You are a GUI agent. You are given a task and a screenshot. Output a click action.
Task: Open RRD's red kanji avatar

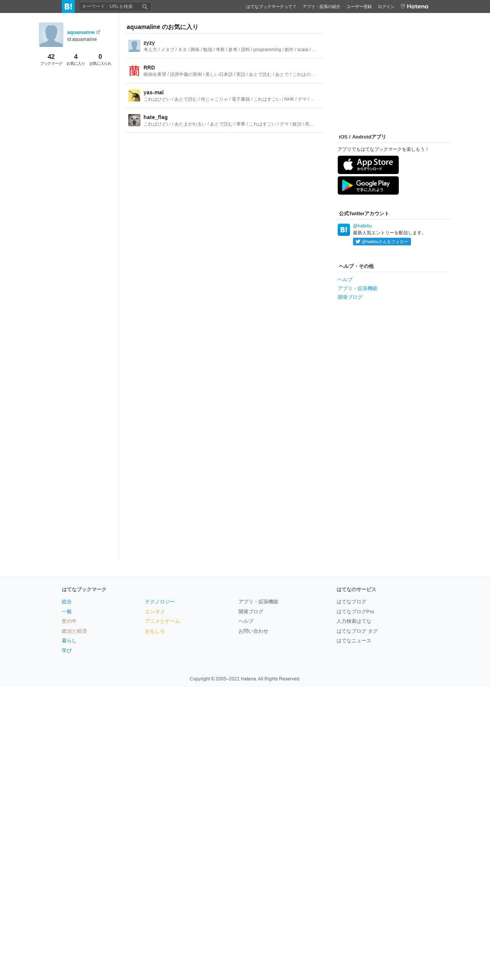(x=134, y=71)
